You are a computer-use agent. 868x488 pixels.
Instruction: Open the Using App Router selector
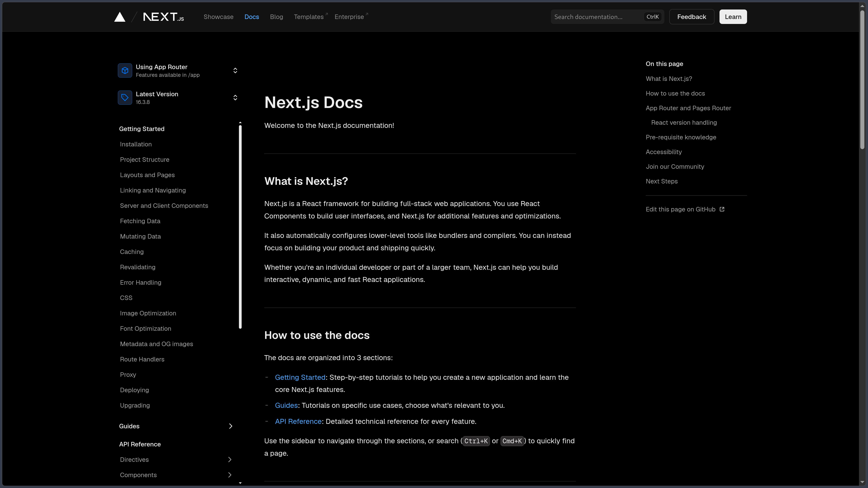(x=178, y=70)
